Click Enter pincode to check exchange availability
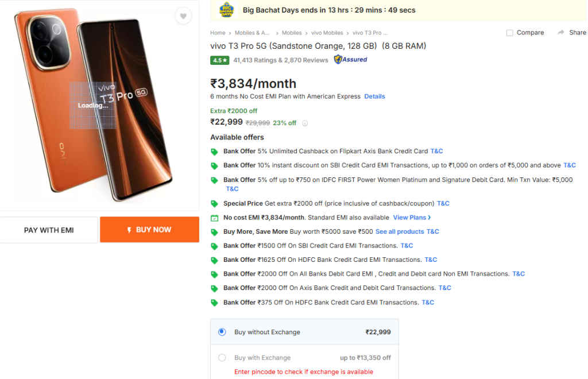The image size is (588, 379). pos(304,372)
